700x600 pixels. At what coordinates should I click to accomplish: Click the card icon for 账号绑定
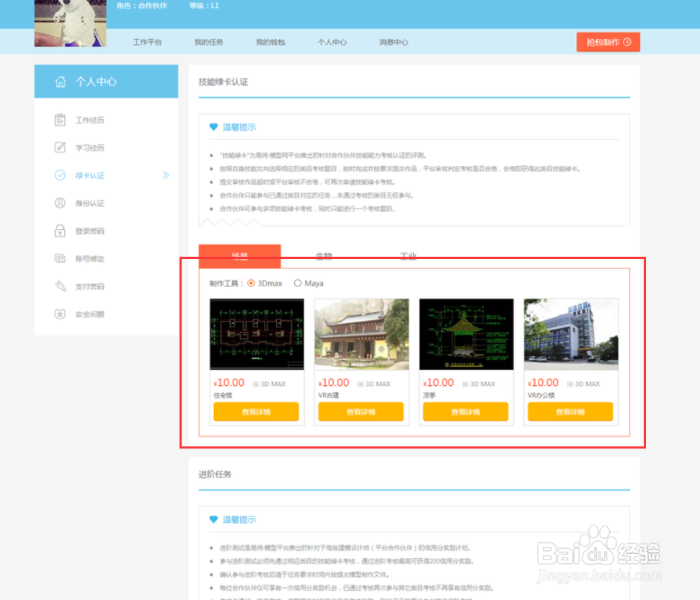[60, 258]
